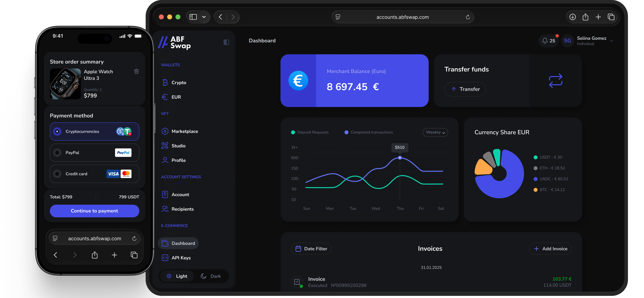The image size is (644, 298).
Task: Open Crypto wallet in the sidebar
Action: 174,82
